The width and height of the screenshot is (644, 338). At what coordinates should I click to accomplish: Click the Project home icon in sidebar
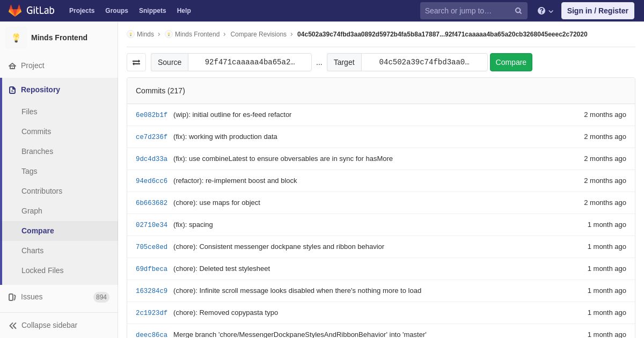tap(12, 66)
